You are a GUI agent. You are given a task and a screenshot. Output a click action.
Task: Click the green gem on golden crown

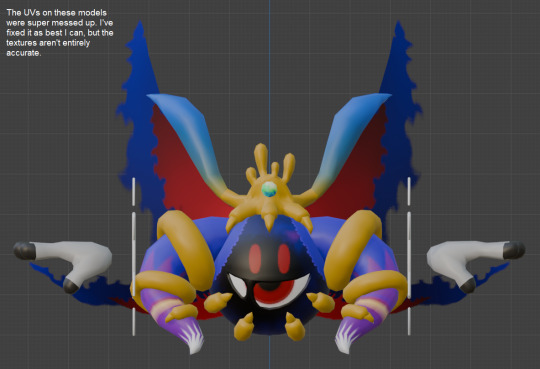(x=269, y=189)
